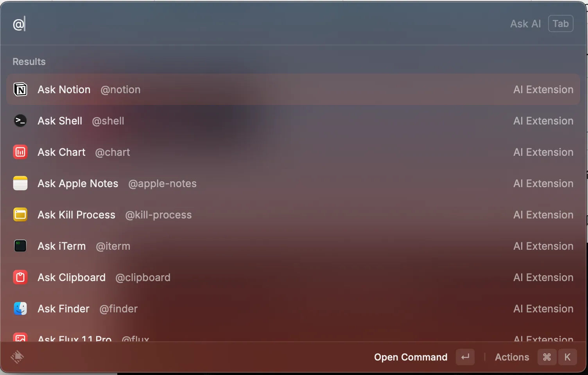Click the yellow Kill Process icon
588x375 pixels.
coord(20,215)
